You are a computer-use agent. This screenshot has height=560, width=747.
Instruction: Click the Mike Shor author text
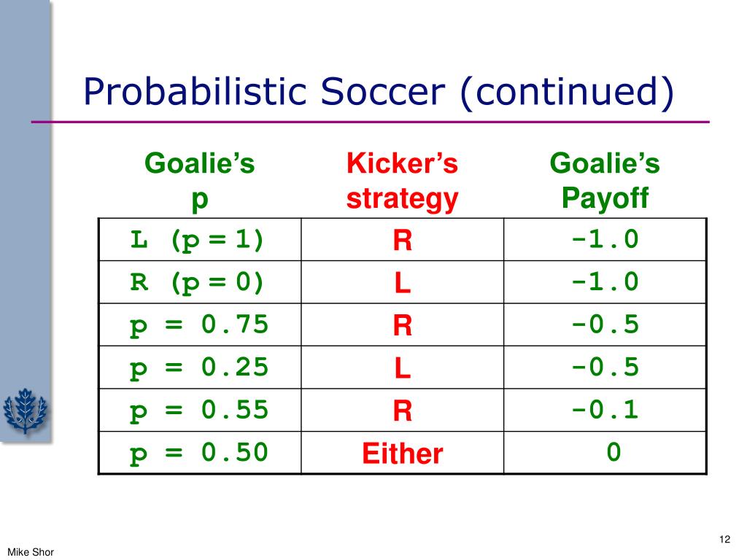click(31, 553)
